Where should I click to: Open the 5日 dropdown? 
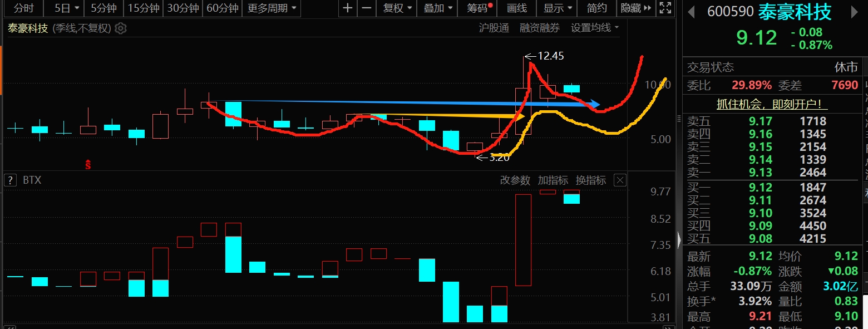(x=67, y=8)
